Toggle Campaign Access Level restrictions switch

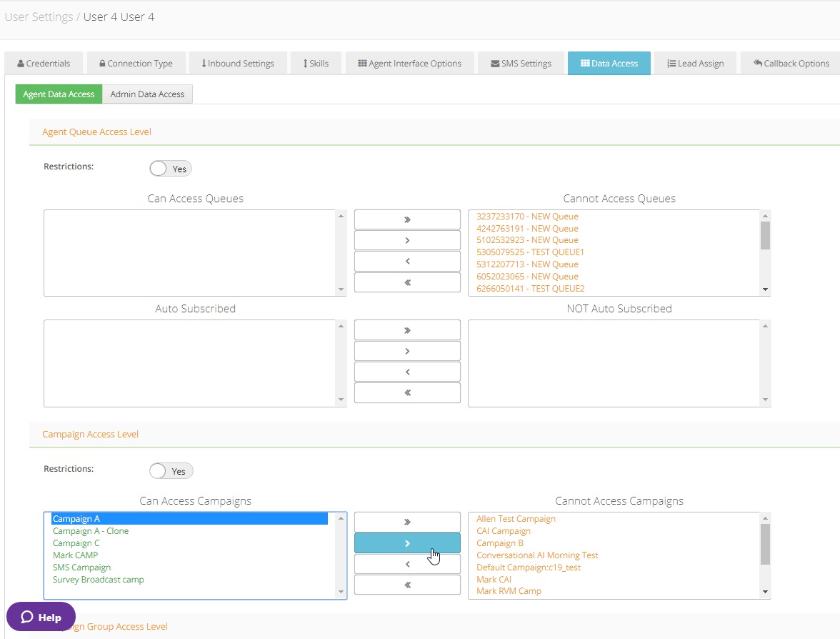click(171, 471)
